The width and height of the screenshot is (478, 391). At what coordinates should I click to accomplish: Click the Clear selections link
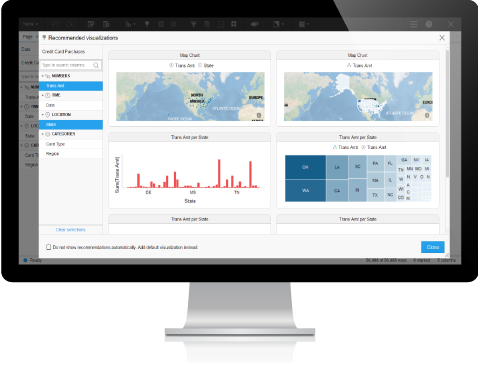coord(71,230)
